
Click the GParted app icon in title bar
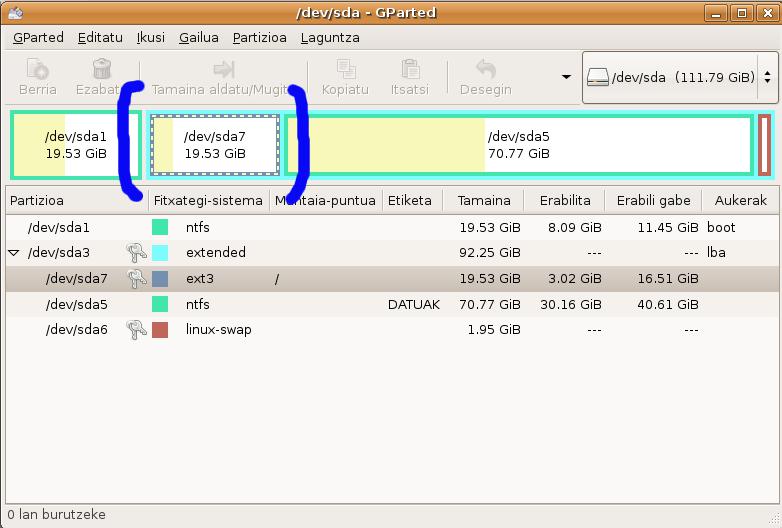point(15,12)
